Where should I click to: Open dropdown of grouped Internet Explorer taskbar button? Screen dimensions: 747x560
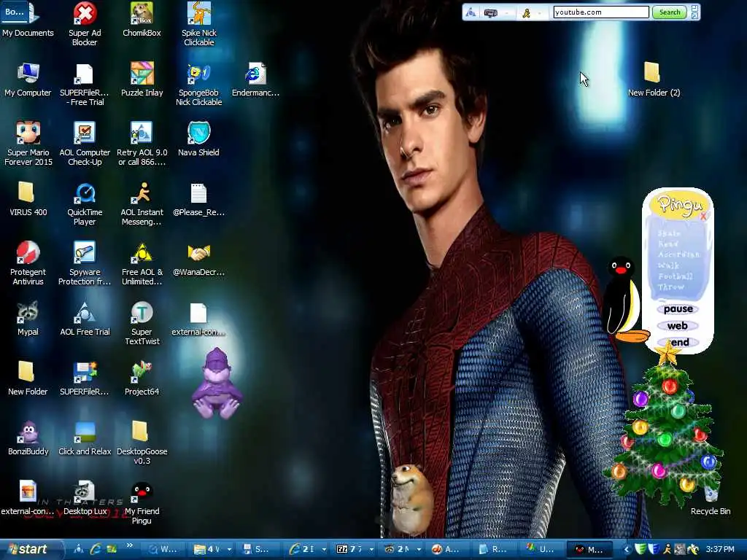coord(324,550)
